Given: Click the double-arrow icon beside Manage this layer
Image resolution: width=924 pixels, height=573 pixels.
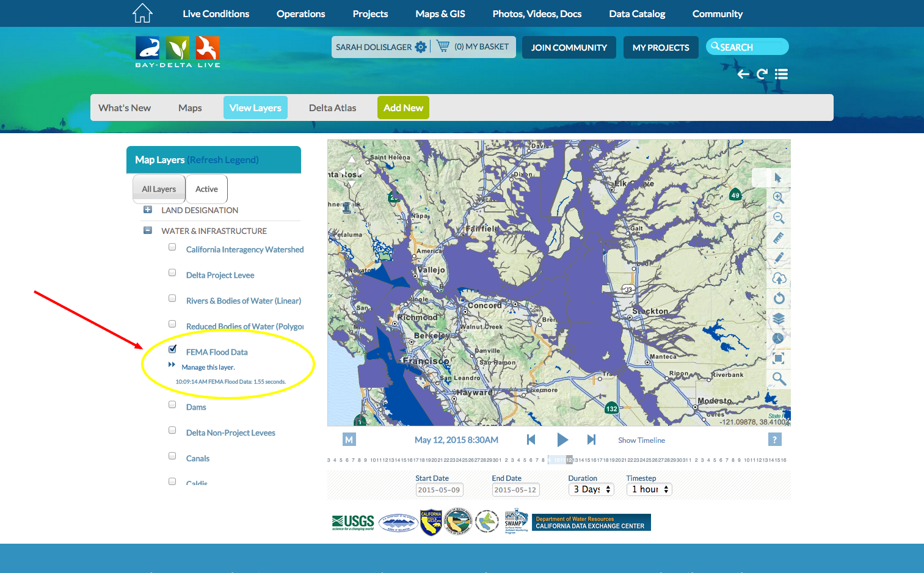Looking at the screenshot, I should [172, 365].
